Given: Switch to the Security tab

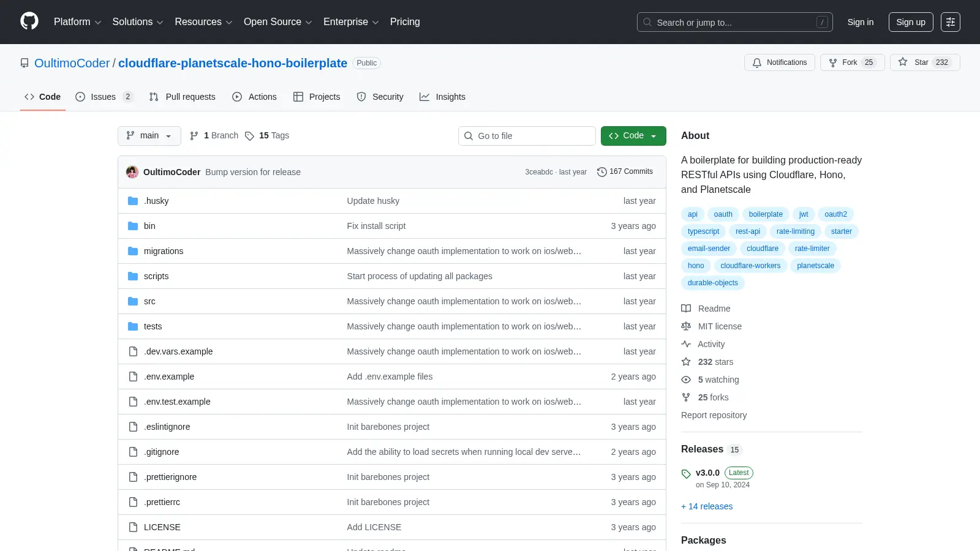Looking at the screenshot, I should pos(380,97).
